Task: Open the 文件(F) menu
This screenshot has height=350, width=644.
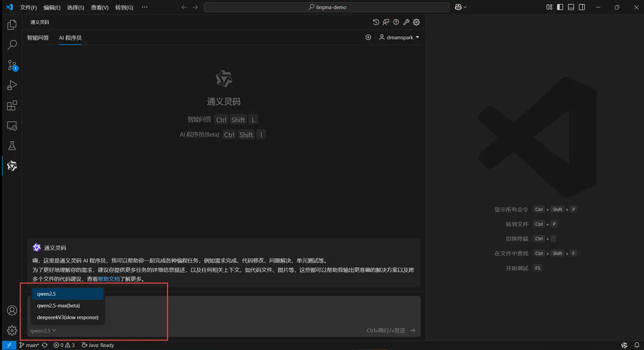Action: pyautogui.click(x=29, y=7)
